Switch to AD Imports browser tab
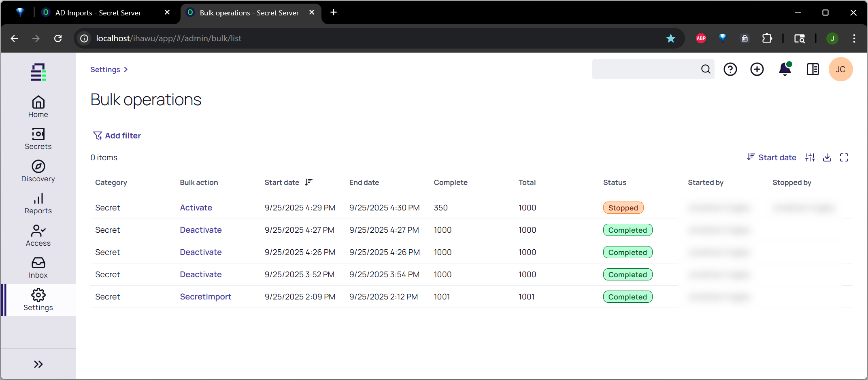The width and height of the screenshot is (868, 380). tap(98, 13)
